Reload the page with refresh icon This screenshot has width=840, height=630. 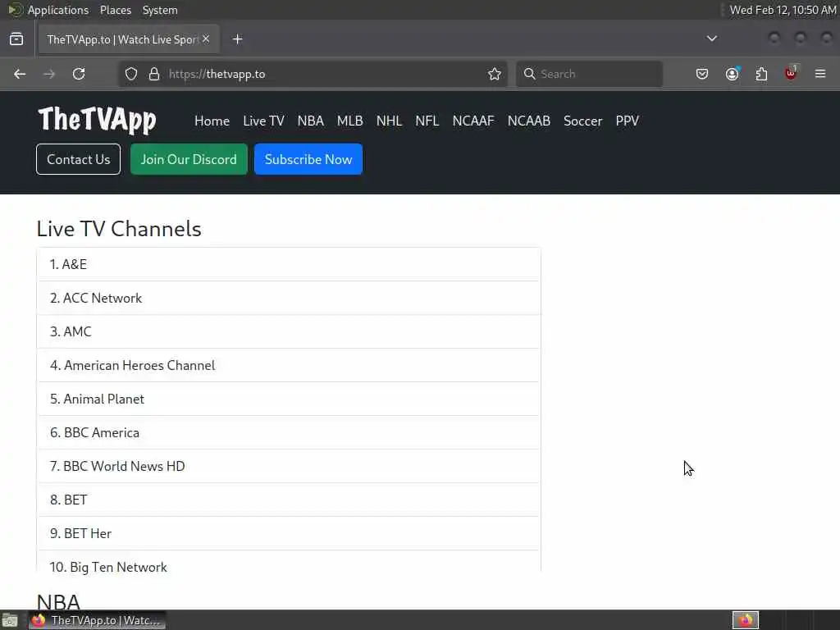click(x=79, y=74)
